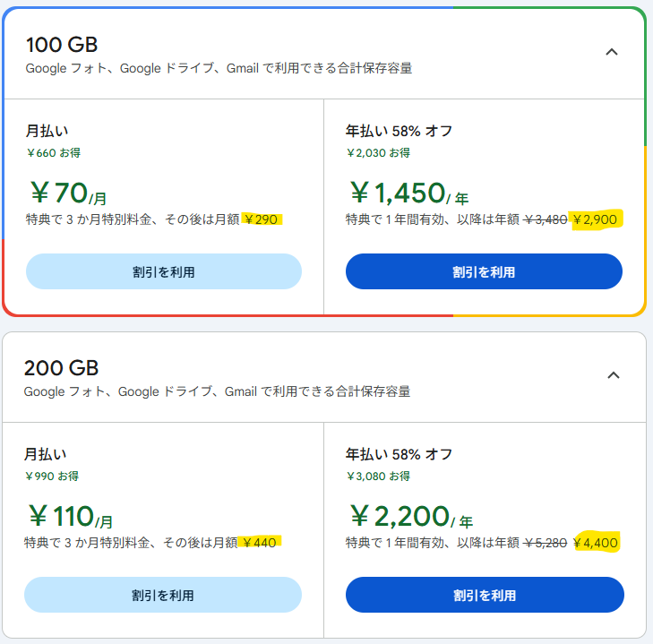Screen dimensions: 653x644
Task: Collapse the 100 GB plan card
Action: click(x=612, y=52)
